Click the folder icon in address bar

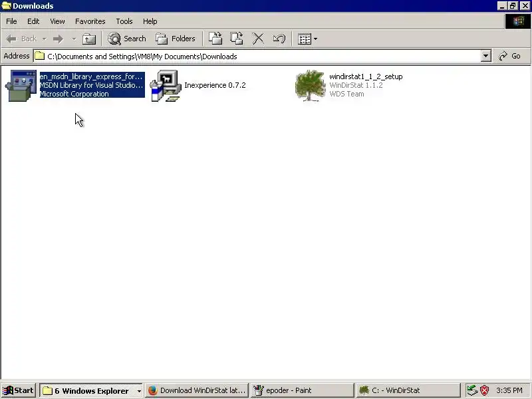[x=40, y=56]
